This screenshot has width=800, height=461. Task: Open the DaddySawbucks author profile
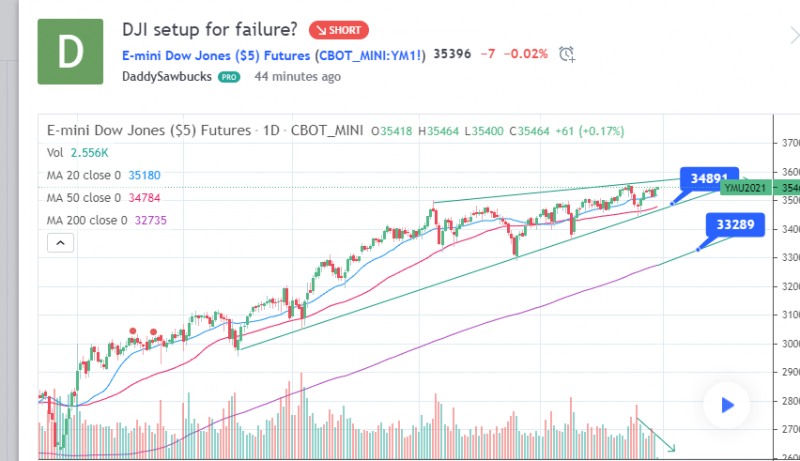pos(167,76)
